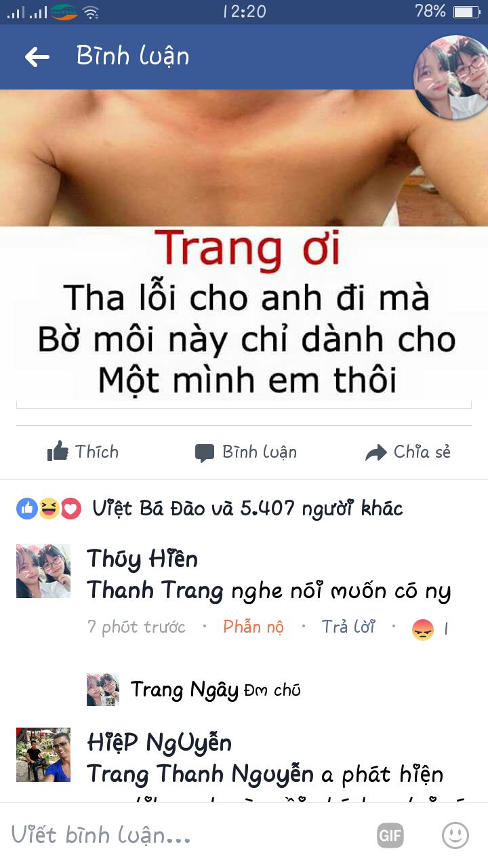The height and width of the screenshot is (868, 488).
Task: Tap the like reaction icon beside Việt Bá Đào
Action: (27, 509)
